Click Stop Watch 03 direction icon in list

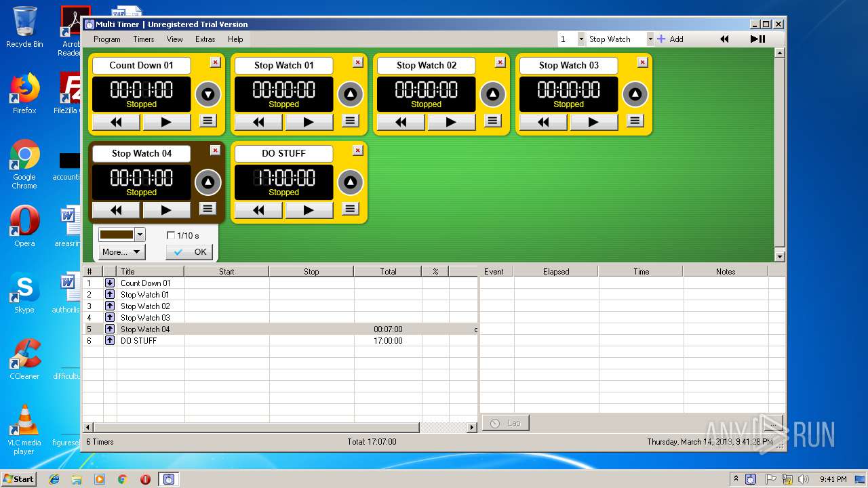click(110, 318)
